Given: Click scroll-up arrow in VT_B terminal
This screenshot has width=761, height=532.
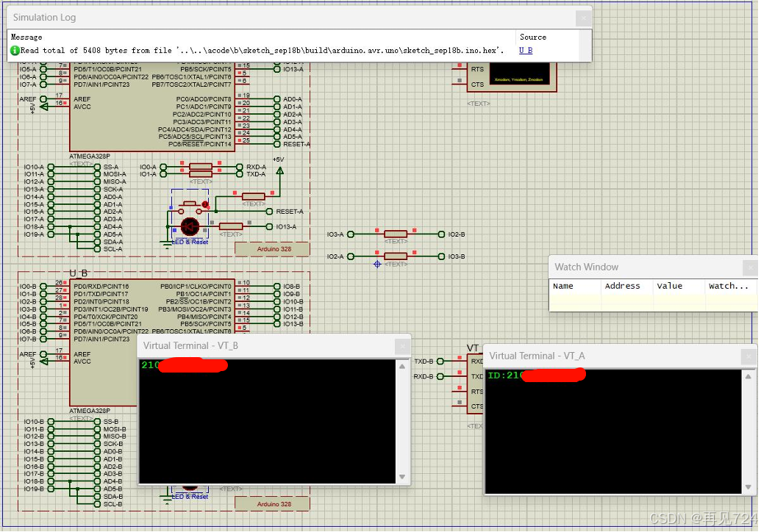Looking at the screenshot, I should [x=402, y=367].
